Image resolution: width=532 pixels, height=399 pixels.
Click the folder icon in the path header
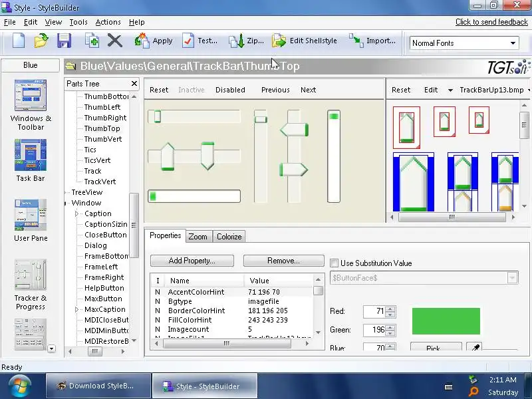coord(70,66)
